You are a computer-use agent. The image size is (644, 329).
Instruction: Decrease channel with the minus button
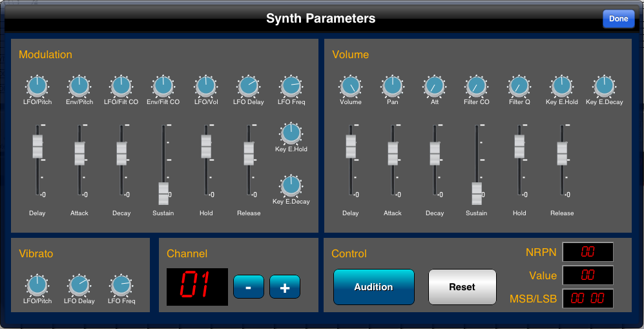point(249,287)
